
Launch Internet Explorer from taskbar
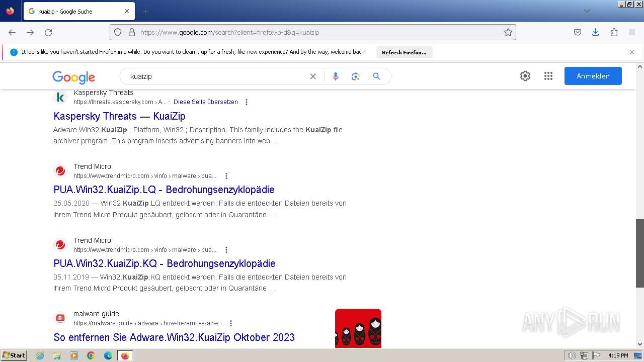click(x=40, y=355)
